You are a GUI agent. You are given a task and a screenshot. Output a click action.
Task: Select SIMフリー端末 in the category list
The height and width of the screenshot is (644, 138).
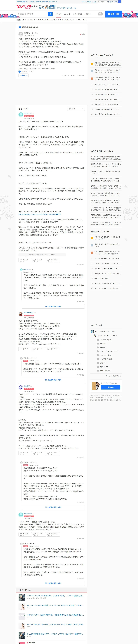point(105,371)
